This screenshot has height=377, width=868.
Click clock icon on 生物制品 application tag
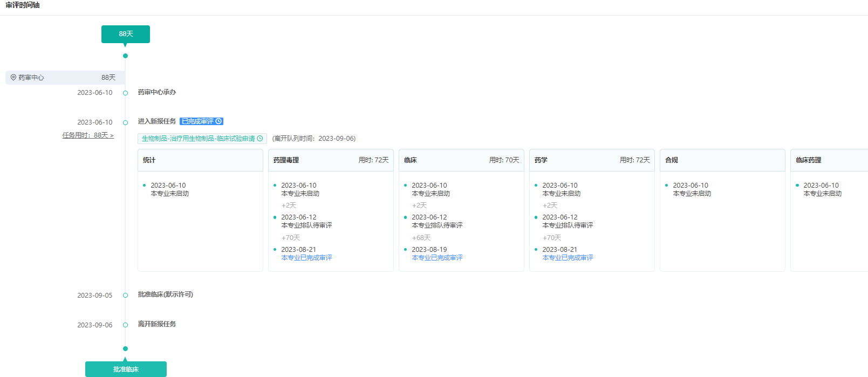click(x=260, y=139)
